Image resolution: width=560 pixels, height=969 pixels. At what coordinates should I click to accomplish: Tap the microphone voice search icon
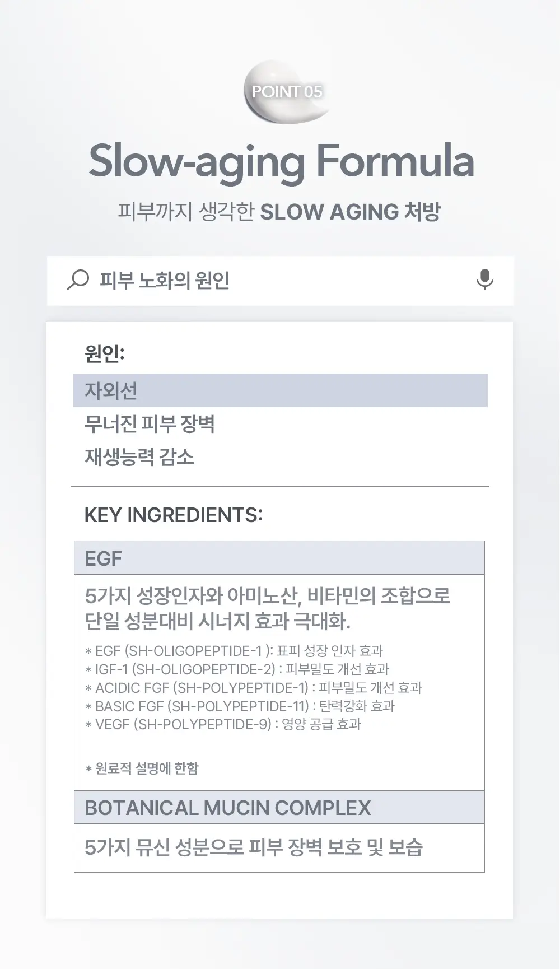pos(484,279)
